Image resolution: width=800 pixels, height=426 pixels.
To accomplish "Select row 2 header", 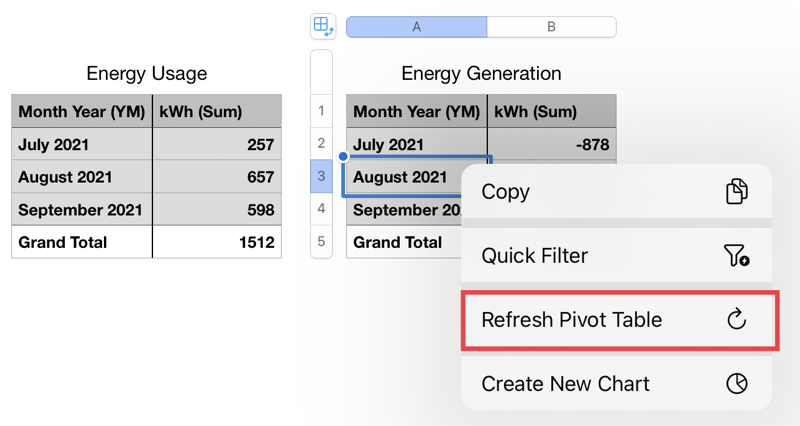I will tap(321, 144).
